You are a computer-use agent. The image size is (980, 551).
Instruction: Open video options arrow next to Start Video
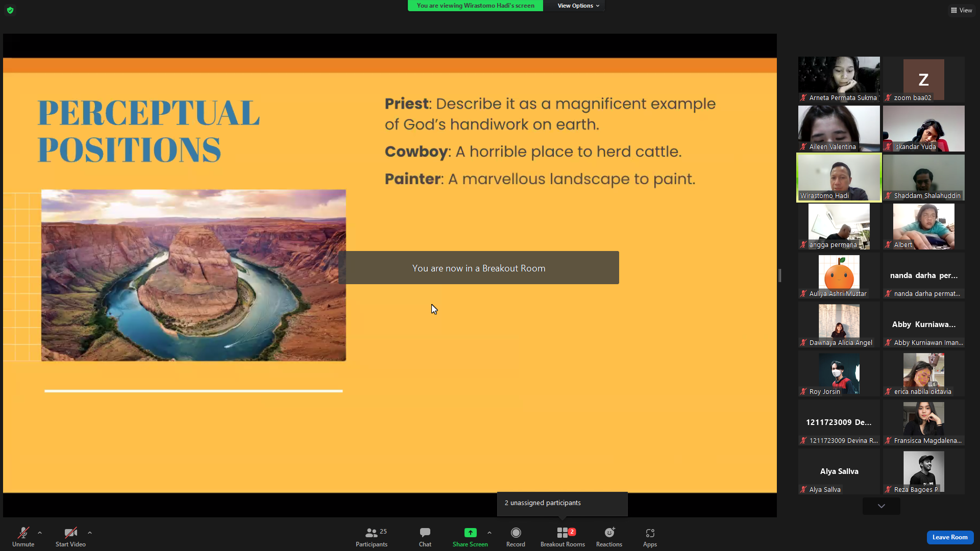pyautogui.click(x=90, y=533)
